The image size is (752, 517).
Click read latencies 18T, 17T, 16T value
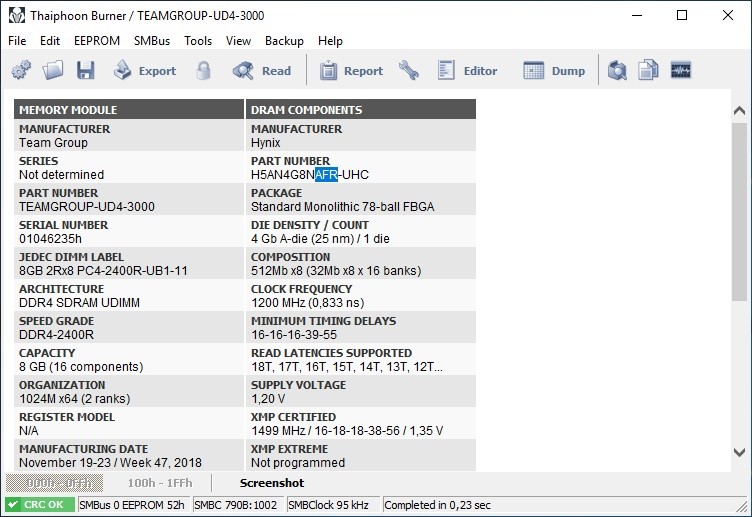coord(347,367)
